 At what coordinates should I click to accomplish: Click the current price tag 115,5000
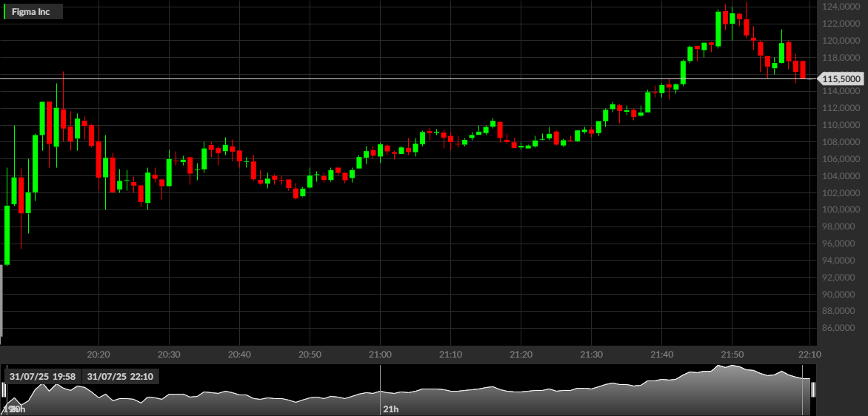[841, 79]
